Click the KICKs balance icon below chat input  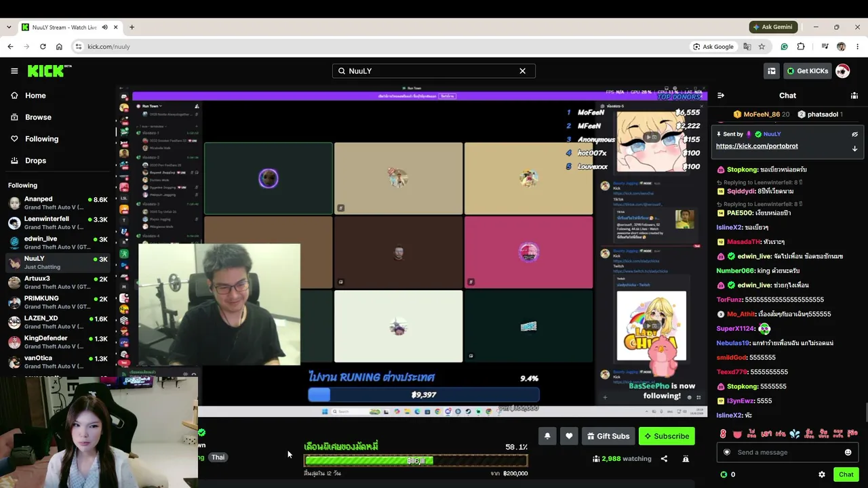point(724,474)
